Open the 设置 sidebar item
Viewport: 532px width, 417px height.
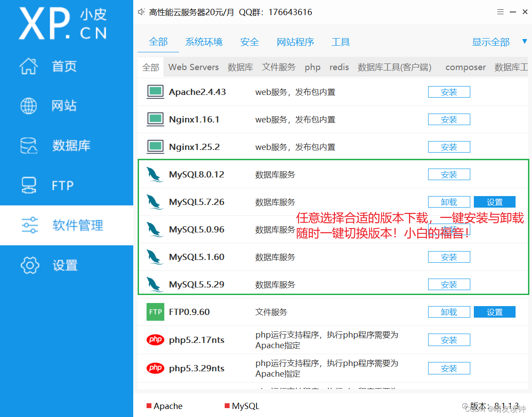pyautogui.click(x=67, y=265)
